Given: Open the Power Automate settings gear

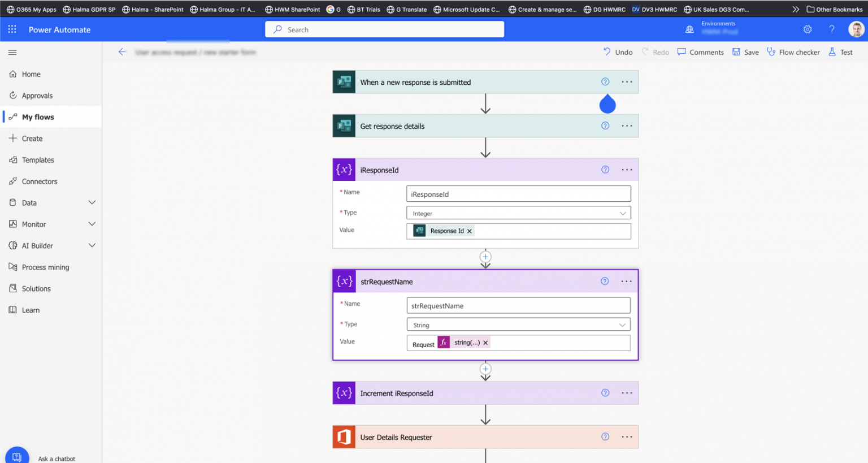Looking at the screenshot, I should coord(808,29).
